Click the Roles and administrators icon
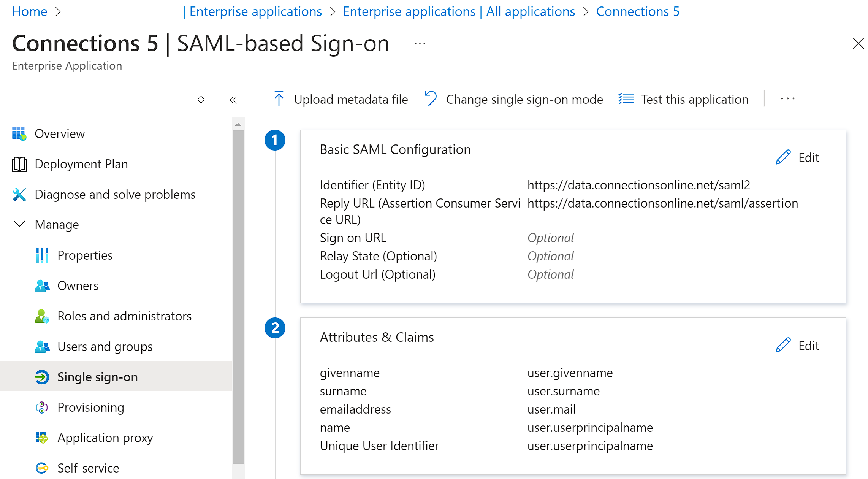The height and width of the screenshot is (479, 868). click(x=42, y=316)
